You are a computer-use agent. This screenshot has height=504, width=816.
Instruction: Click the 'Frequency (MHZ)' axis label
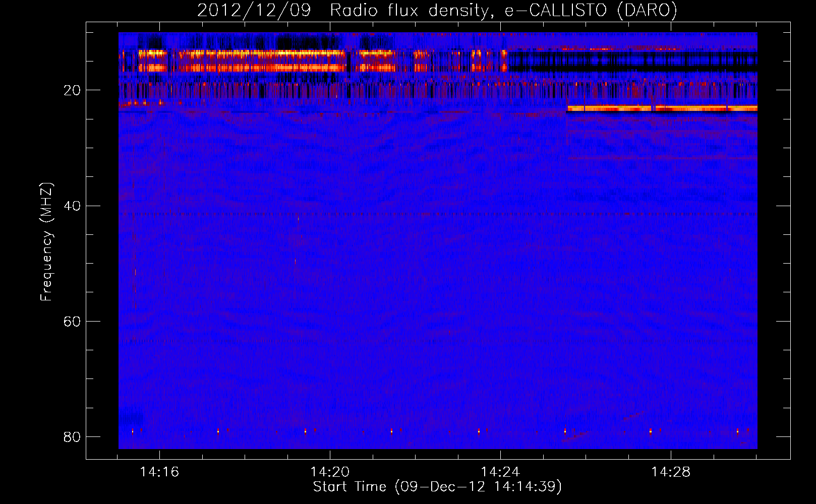pyautogui.click(x=46, y=242)
